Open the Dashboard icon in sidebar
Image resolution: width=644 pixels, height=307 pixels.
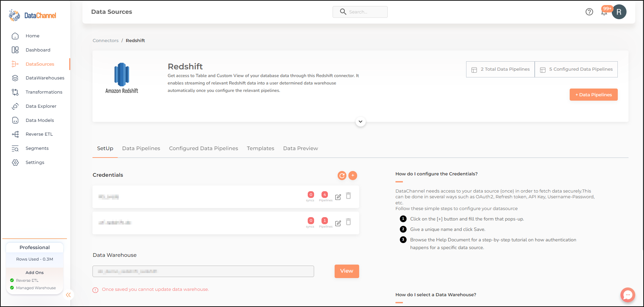(x=15, y=50)
